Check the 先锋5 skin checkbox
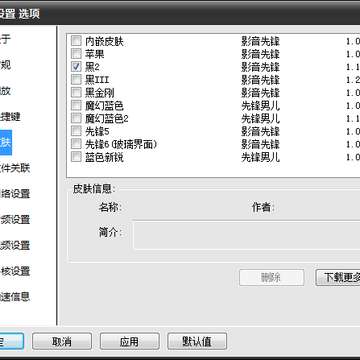The height and width of the screenshot is (360, 360). click(x=76, y=131)
